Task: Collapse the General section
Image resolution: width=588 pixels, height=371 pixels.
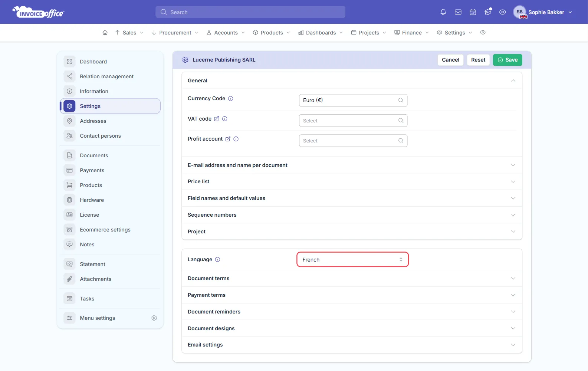Action: 352,81
